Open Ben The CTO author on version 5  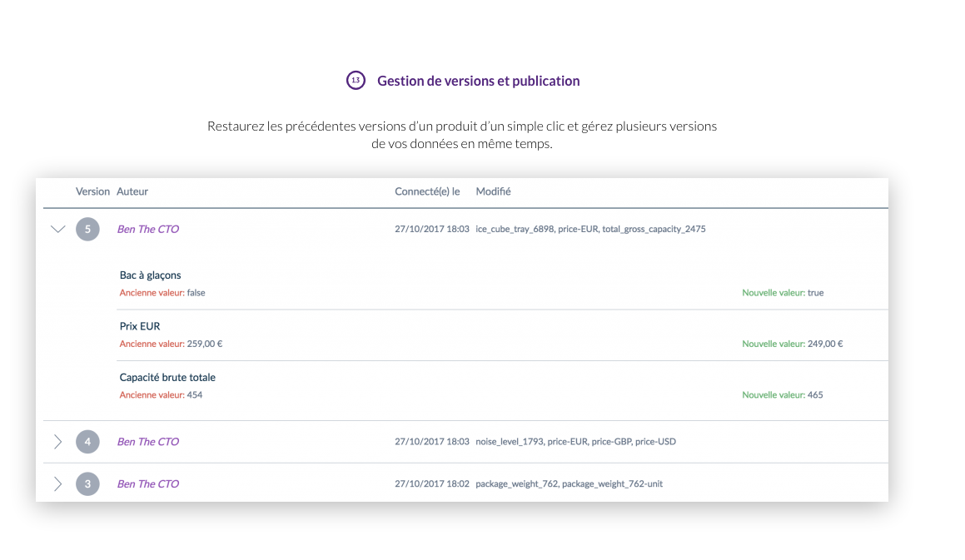tap(148, 229)
